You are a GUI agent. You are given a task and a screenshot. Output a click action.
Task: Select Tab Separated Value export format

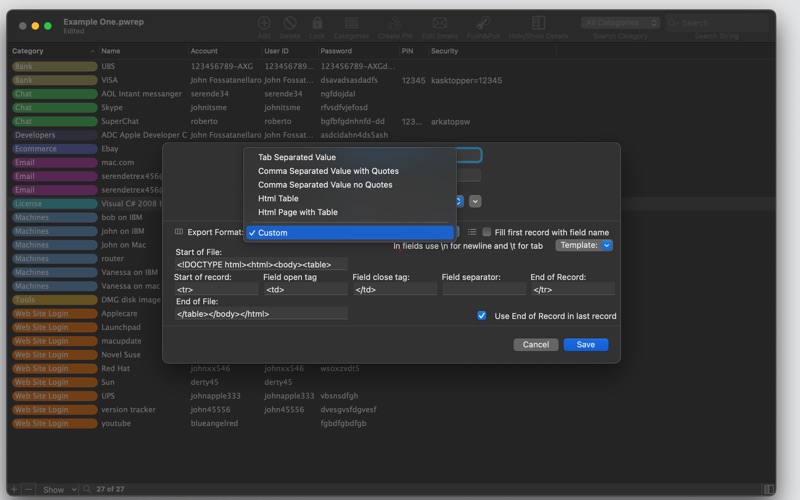296,157
